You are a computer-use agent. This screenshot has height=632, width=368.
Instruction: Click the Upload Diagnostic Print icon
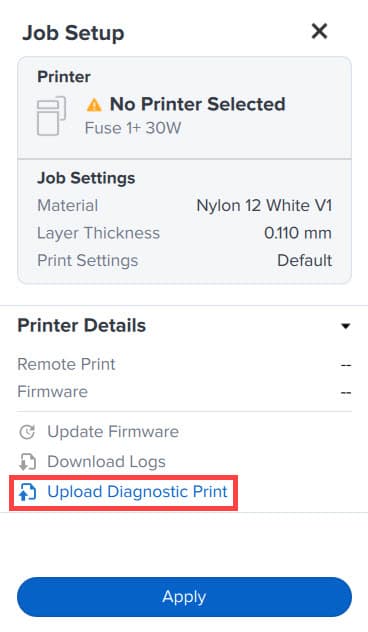tap(27, 492)
